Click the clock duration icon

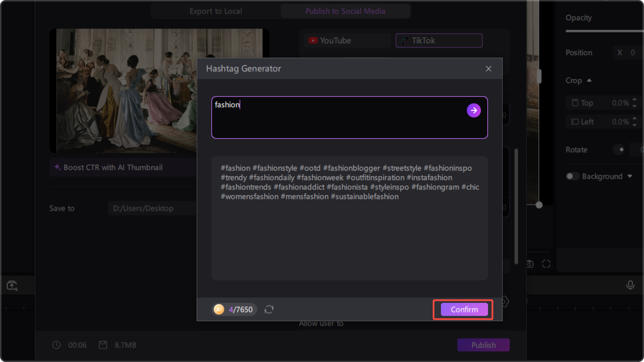coord(56,345)
